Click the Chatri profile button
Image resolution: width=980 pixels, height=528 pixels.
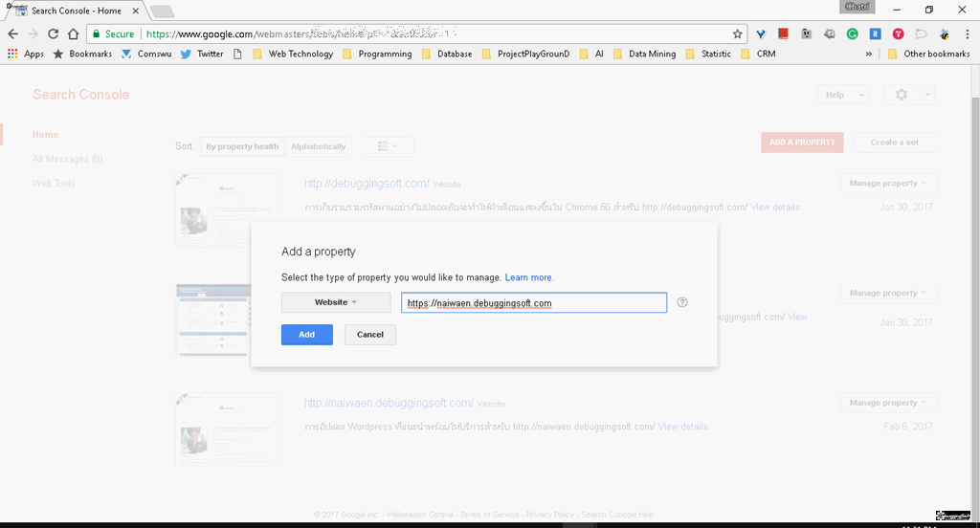[857, 7]
